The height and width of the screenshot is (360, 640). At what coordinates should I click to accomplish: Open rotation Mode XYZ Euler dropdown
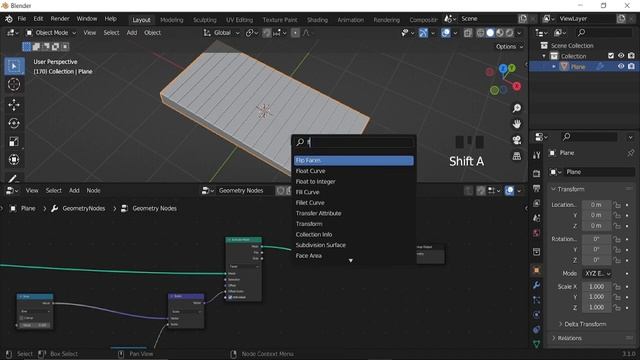tap(596, 273)
